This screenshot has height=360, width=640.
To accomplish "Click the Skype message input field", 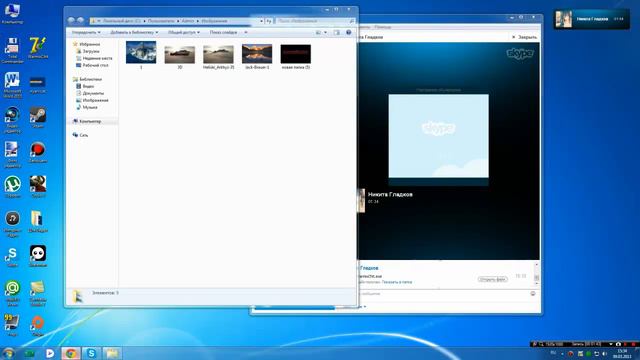I will [443, 293].
